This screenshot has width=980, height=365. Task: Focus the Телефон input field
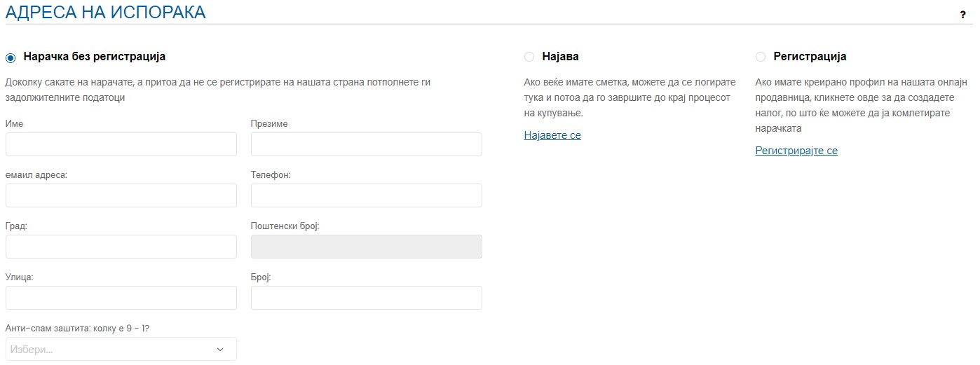[x=367, y=195]
